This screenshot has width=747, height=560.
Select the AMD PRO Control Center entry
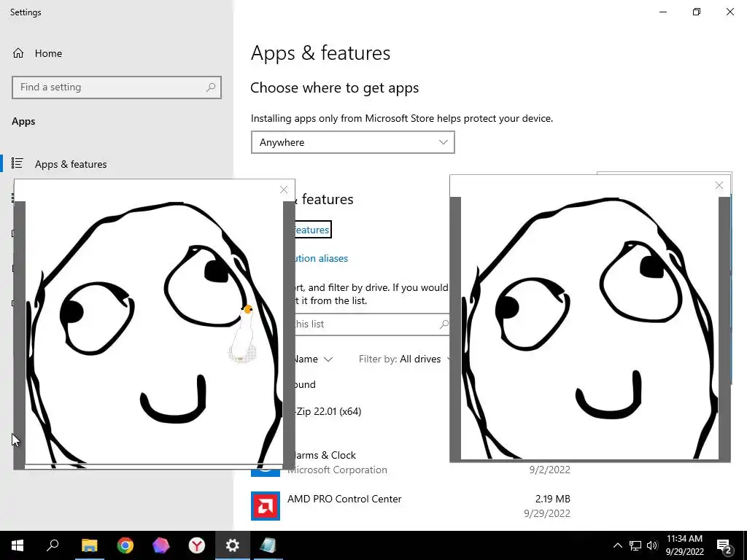(411, 506)
